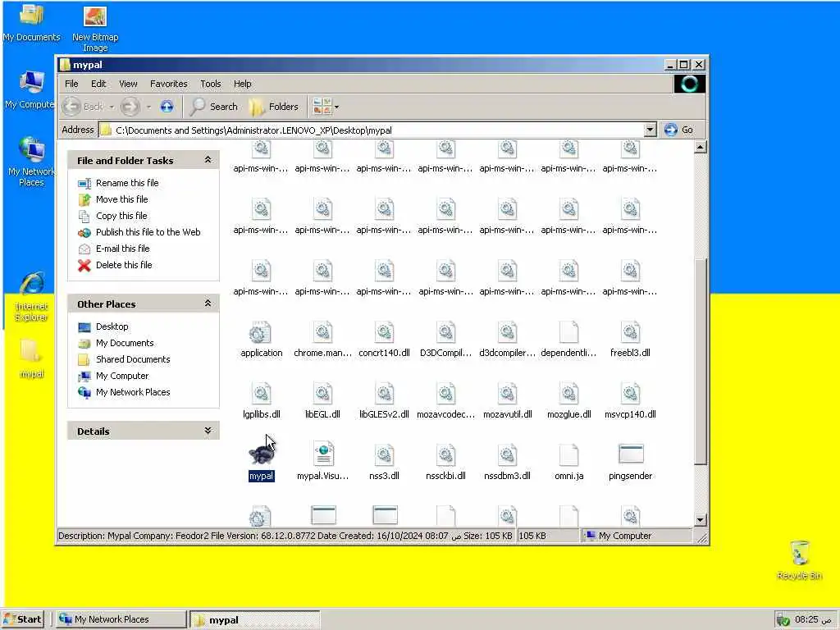Select the Internet Explorer desktop icon

click(31, 297)
